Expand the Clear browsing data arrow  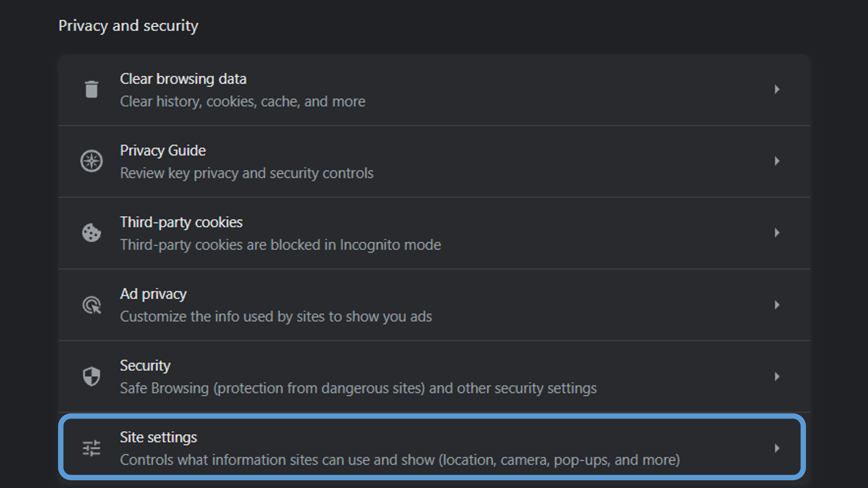777,89
